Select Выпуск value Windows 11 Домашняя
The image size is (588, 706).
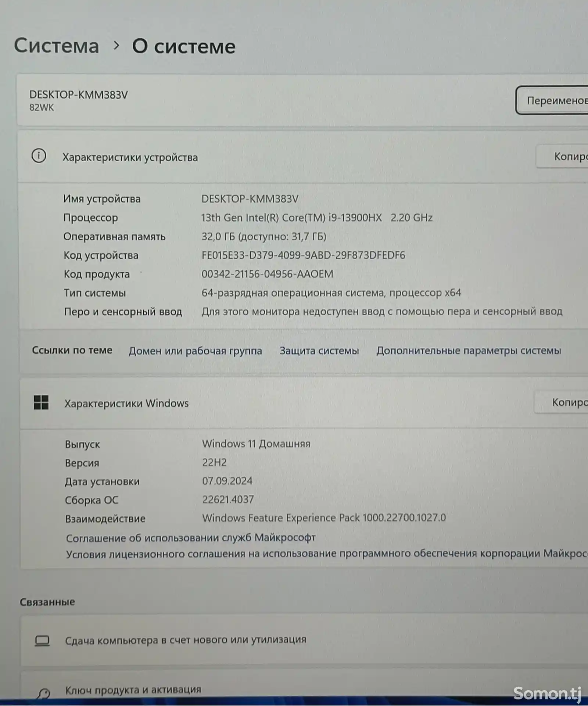pos(256,444)
